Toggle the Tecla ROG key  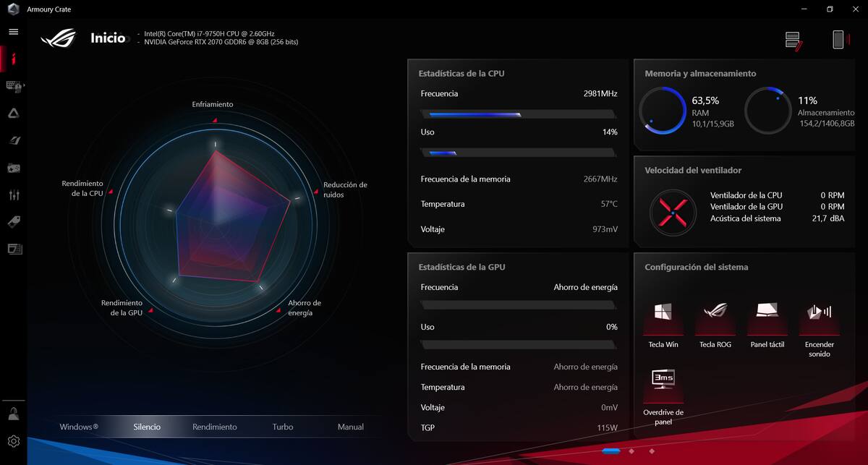(715, 319)
